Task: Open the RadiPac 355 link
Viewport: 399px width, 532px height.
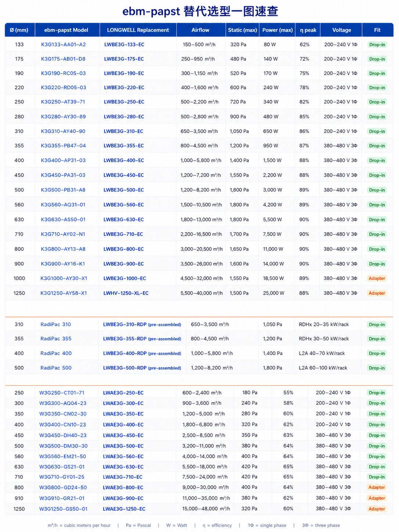Action: click(x=56, y=339)
